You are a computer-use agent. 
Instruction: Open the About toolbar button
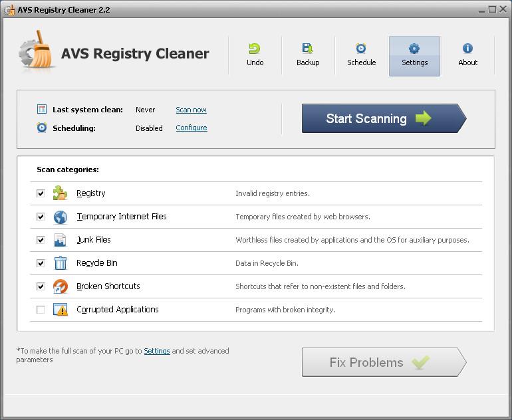[467, 56]
